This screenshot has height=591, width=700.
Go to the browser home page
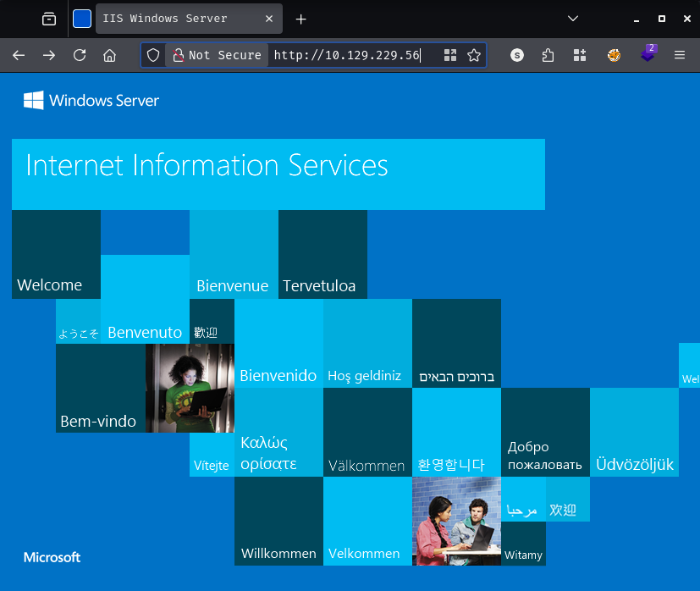click(109, 55)
